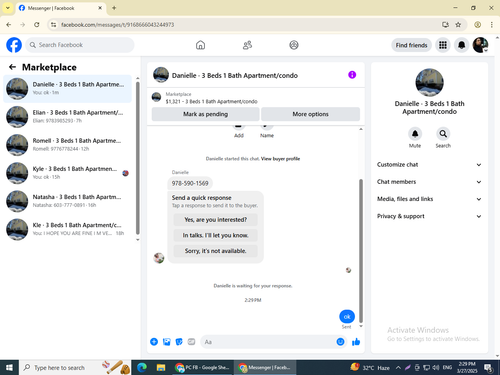This screenshot has height=375, width=500.
Task: Click the message thread scrollbar
Action: tap(361, 251)
